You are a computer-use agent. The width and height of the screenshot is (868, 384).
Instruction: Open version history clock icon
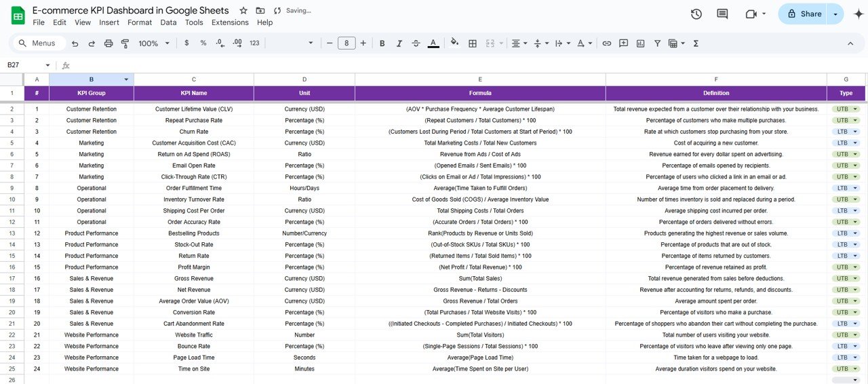pyautogui.click(x=696, y=14)
